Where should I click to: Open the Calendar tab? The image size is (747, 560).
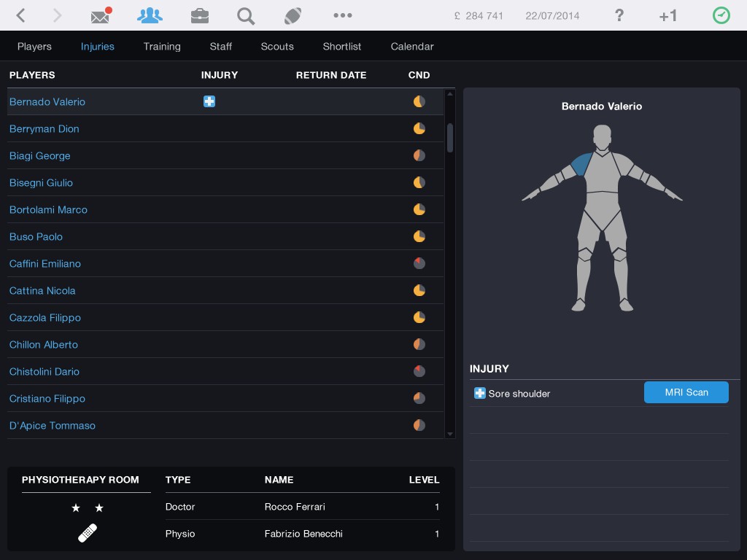click(412, 46)
